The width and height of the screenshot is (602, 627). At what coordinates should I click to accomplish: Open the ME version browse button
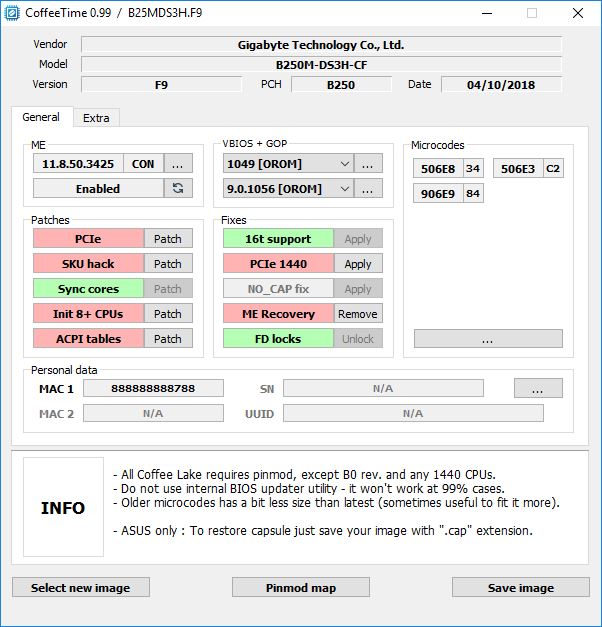[x=178, y=164]
